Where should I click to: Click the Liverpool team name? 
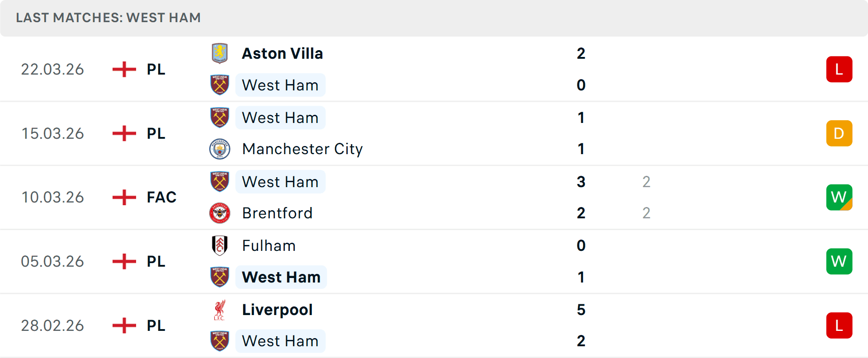pos(277,310)
